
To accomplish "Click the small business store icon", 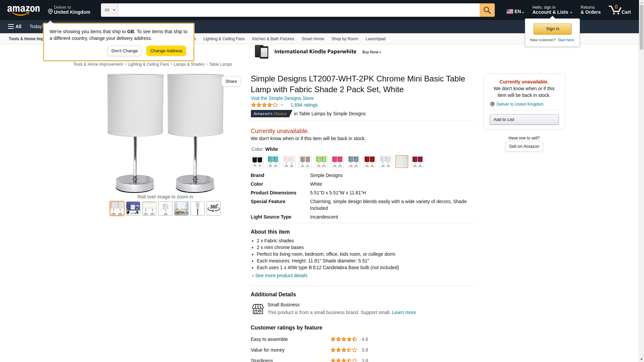I will (258, 309).
